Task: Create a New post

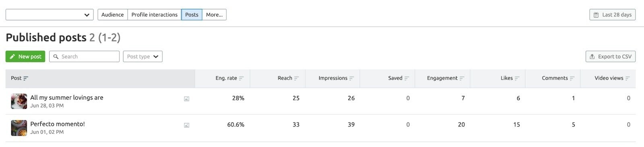Action: (25, 57)
